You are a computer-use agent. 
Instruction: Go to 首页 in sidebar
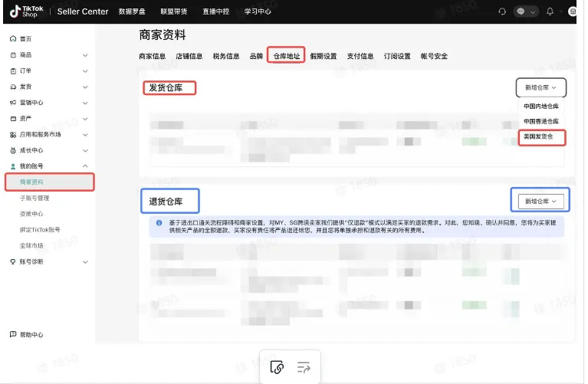click(25, 38)
